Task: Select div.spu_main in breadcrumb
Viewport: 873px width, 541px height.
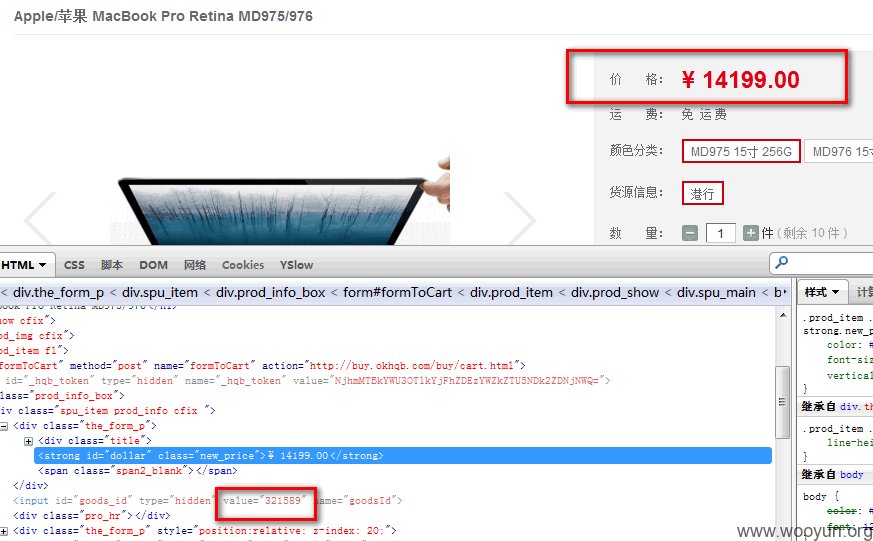Action: [x=716, y=292]
